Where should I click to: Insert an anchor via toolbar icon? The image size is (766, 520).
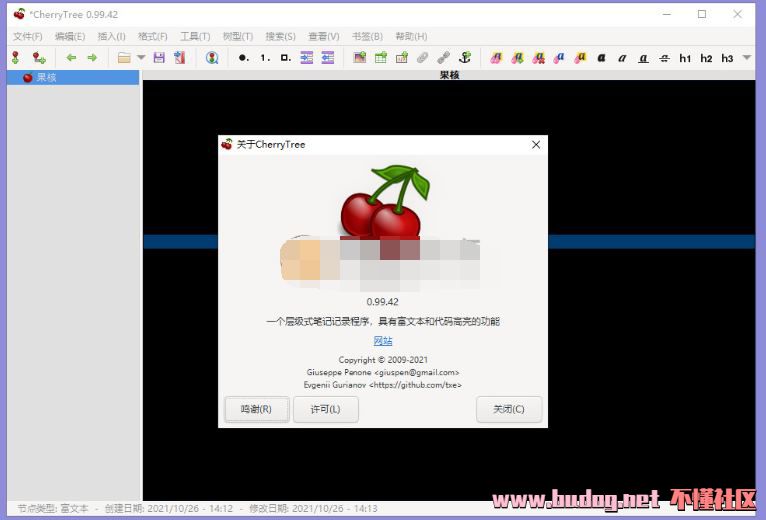point(465,58)
